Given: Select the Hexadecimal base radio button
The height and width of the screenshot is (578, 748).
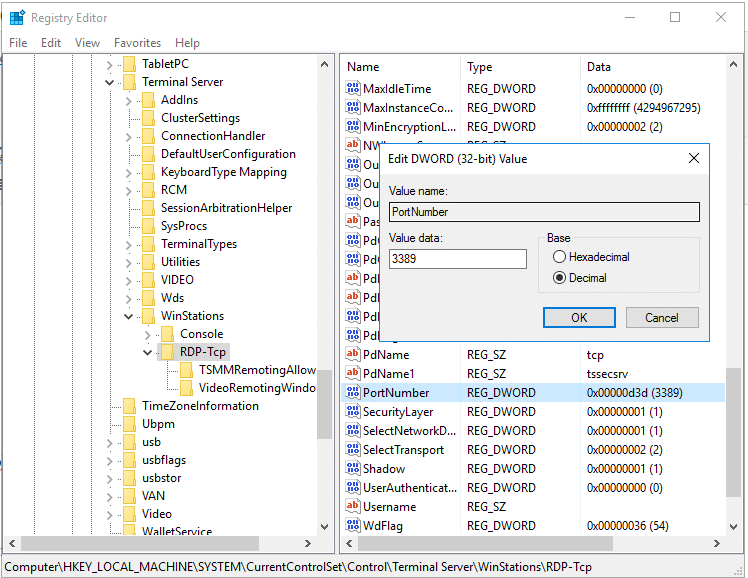Looking at the screenshot, I should point(560,257).
